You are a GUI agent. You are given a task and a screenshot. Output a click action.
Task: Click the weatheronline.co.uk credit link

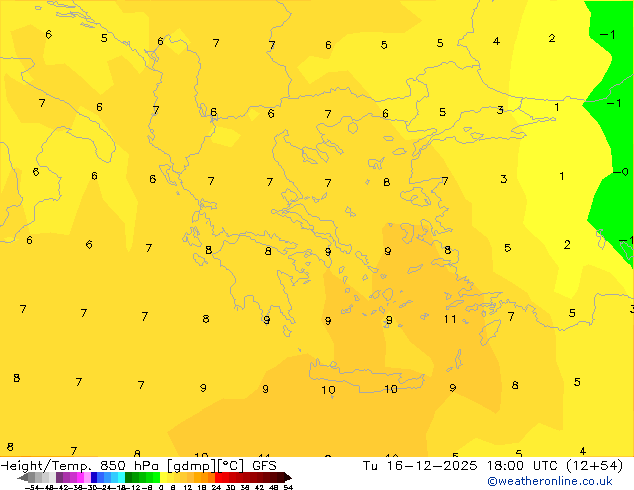[x=550, y=481]
